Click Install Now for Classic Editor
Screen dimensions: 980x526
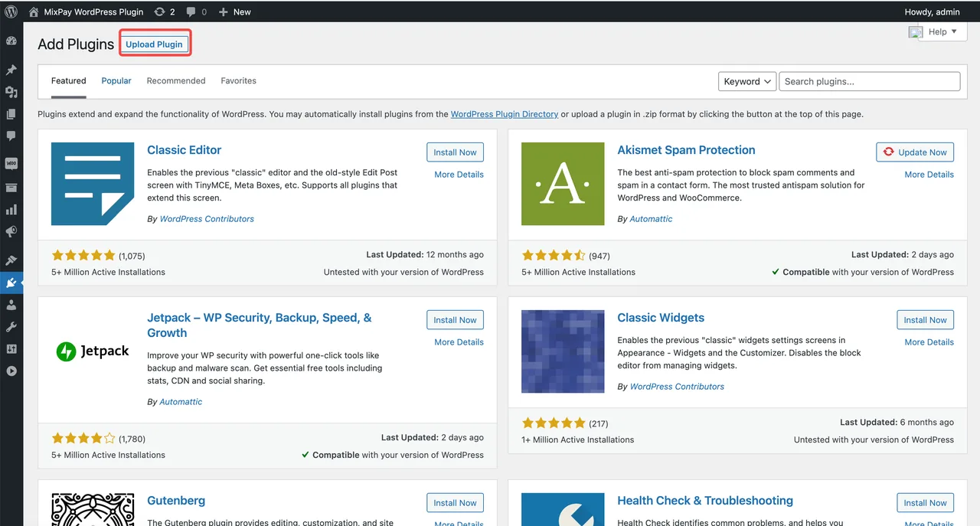pyautogui.click(x=455, y=152)
